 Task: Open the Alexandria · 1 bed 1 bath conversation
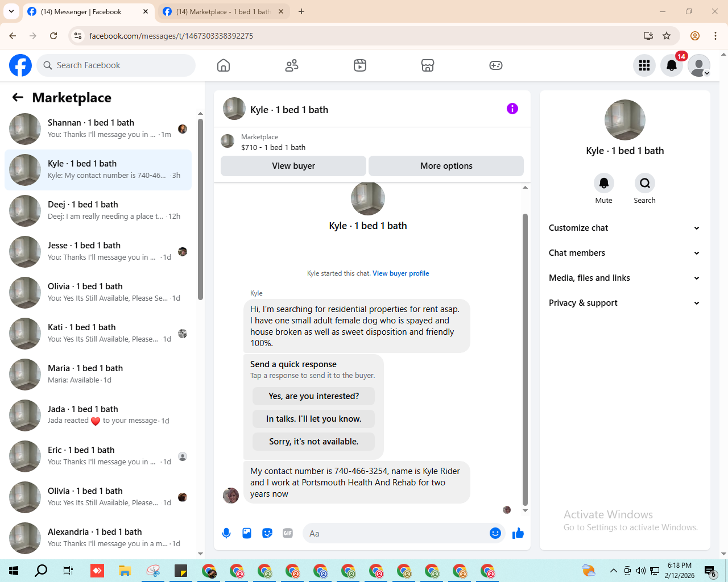[x=98, y=538]
